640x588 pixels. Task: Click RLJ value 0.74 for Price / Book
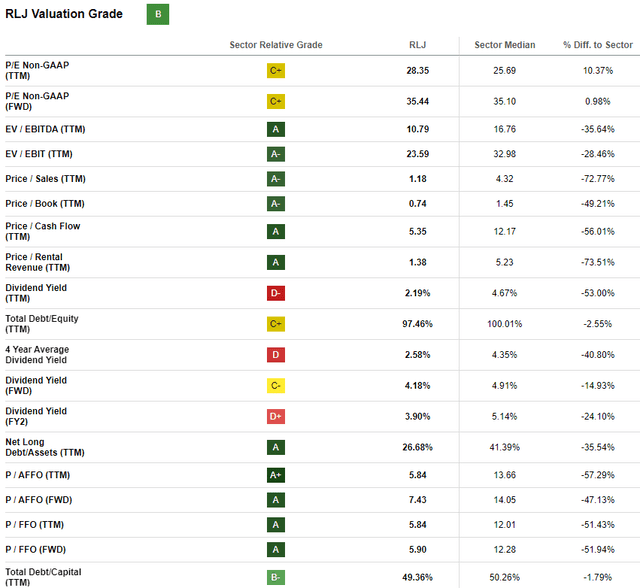coord(418,204)
